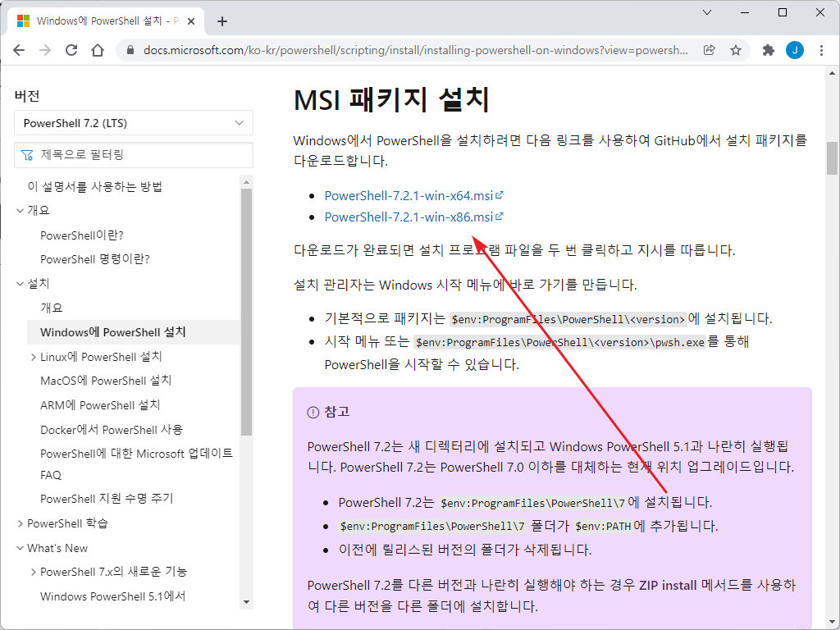Open the Chrome three-dot menu
Screen dimensions: 840x630
point(821,50)
